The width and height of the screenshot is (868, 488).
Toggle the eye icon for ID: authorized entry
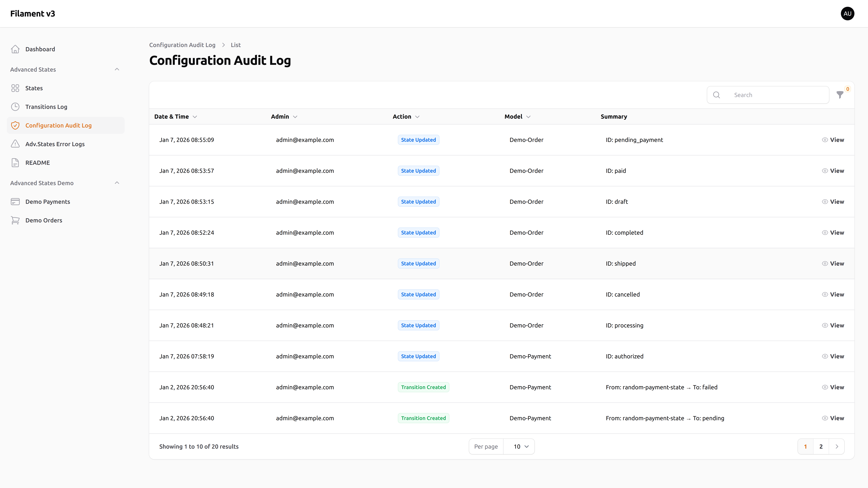(x=825, y=356)
